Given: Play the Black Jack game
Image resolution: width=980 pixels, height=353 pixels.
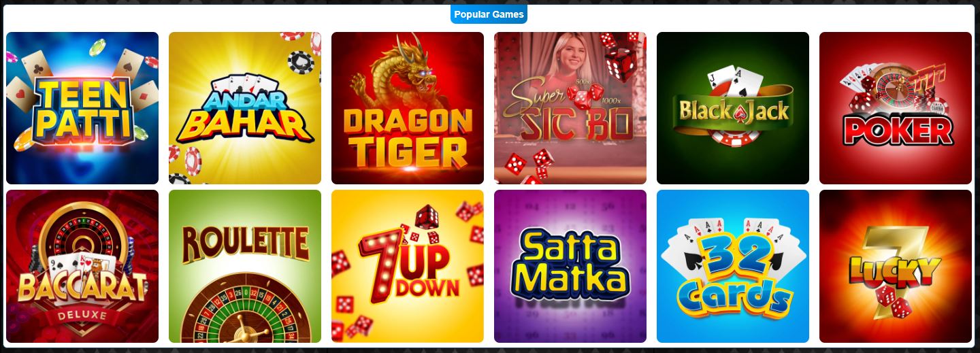Looking at the screenshot, I should (x=733, y=108).
